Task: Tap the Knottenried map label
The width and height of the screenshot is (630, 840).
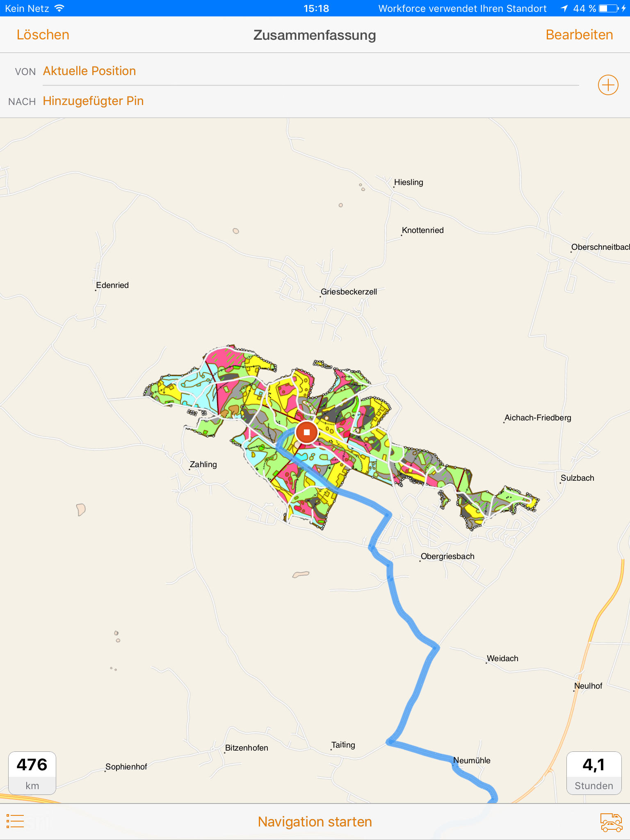Action: point(422,230)
